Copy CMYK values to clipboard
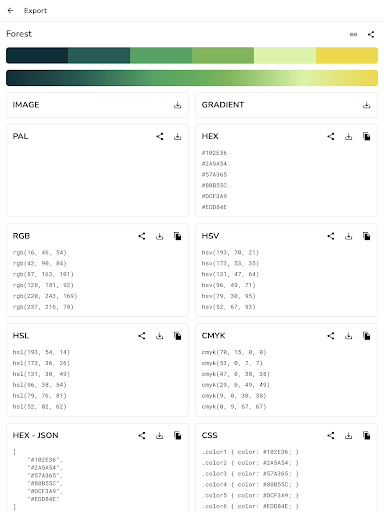 pyautogui.click(x=366, y=336)
